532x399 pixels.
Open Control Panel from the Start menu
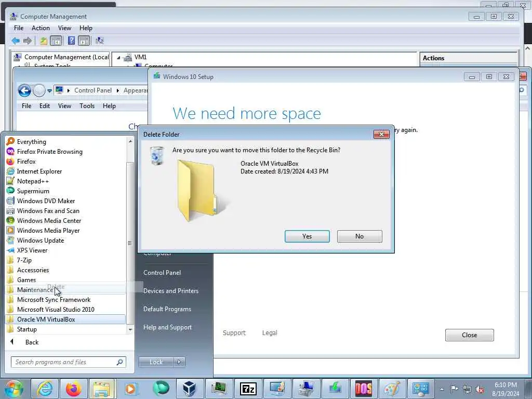coord(162,272)
